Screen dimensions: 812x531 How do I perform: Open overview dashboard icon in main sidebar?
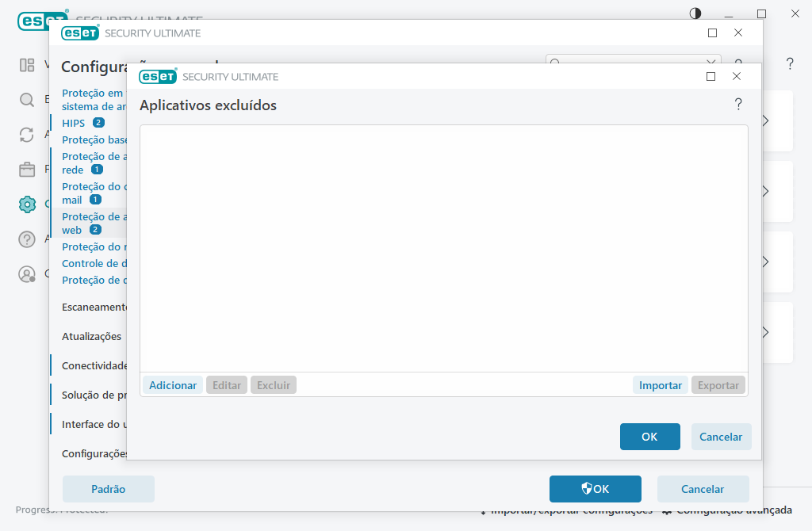27,65
